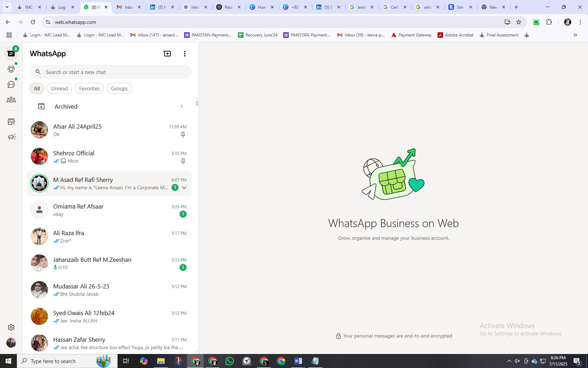The width and height of the screenshot is (588, 368).
Task: Open chat with Afsar Ali 24April25
Action: pyautogui.click(x=109, y=130)
